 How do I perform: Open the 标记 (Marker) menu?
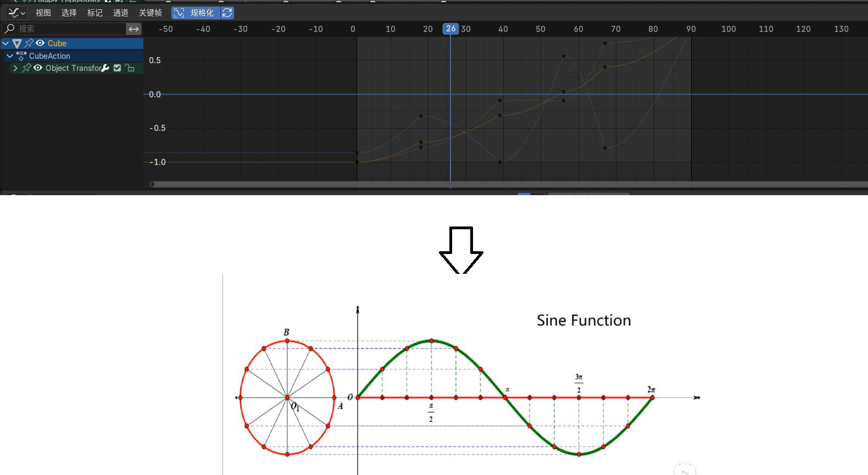pyautogui.click(x=95, y=13)
